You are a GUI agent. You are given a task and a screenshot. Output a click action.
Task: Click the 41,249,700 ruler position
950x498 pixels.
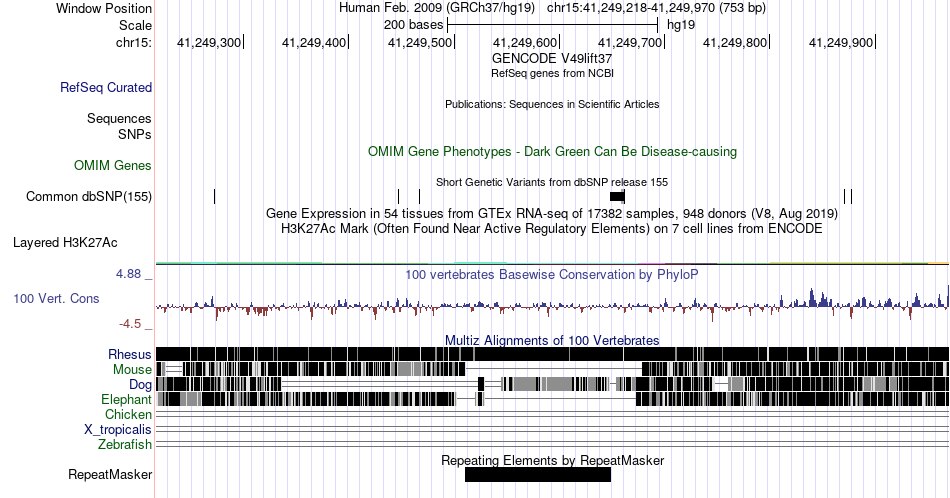(x=630, y=42)
